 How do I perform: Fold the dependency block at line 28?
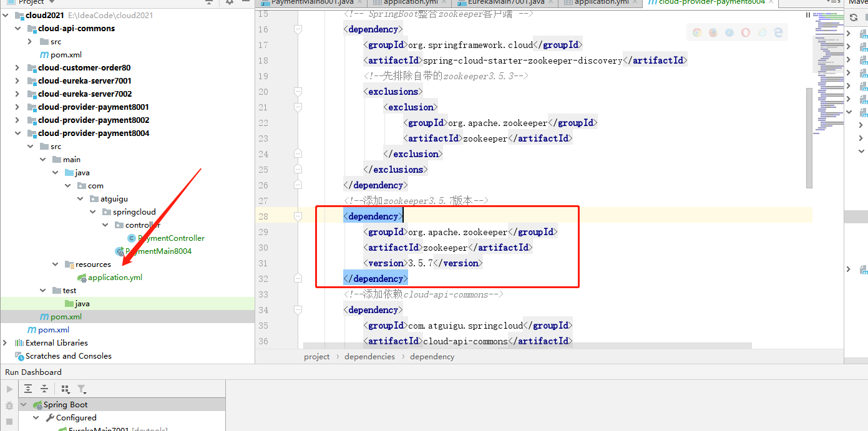coord(298,216)
